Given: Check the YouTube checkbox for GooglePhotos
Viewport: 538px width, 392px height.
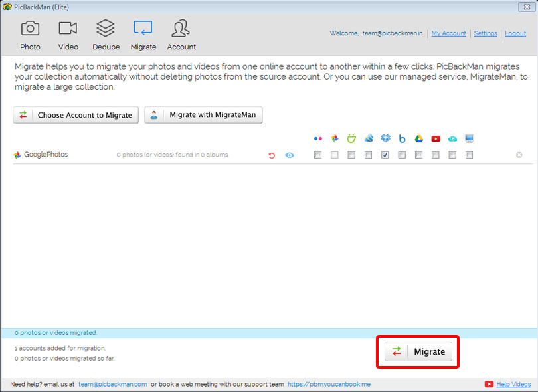Looking at the screenshot, I should (x=436, y=155).
